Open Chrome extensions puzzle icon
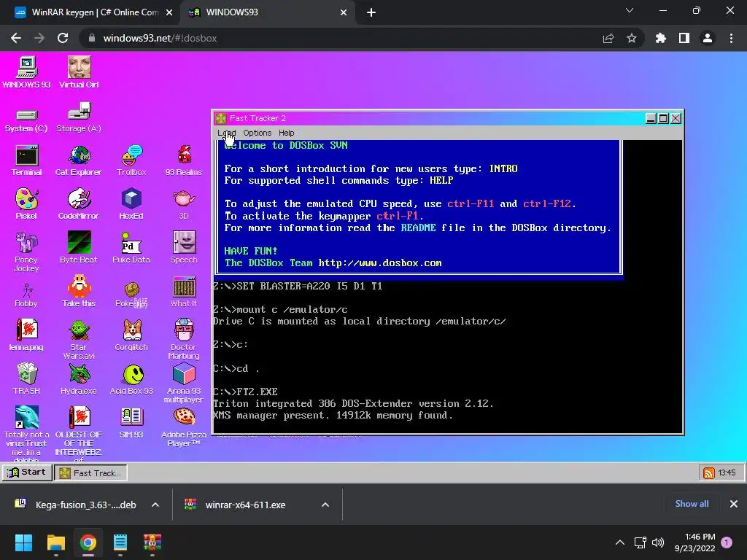747x560 pixels. (661, 38)
